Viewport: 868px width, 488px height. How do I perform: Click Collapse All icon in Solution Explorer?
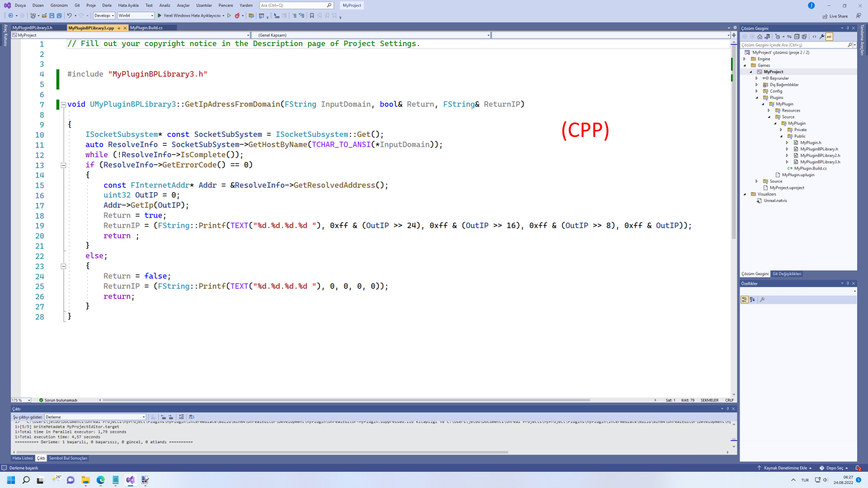[797, 37]
